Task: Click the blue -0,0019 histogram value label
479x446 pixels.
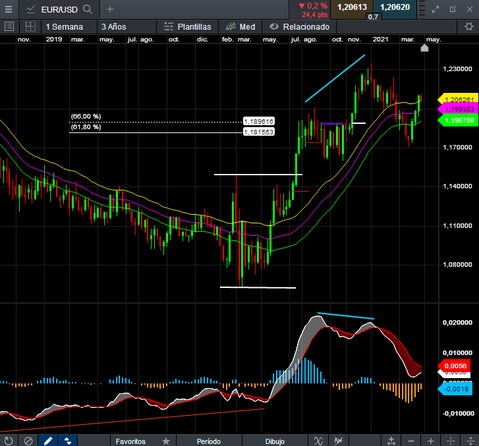Action: (455, 389)
